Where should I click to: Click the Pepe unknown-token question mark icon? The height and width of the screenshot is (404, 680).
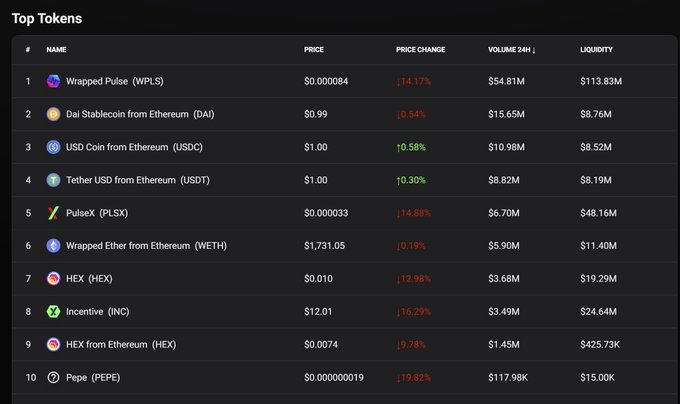[53, 378]
